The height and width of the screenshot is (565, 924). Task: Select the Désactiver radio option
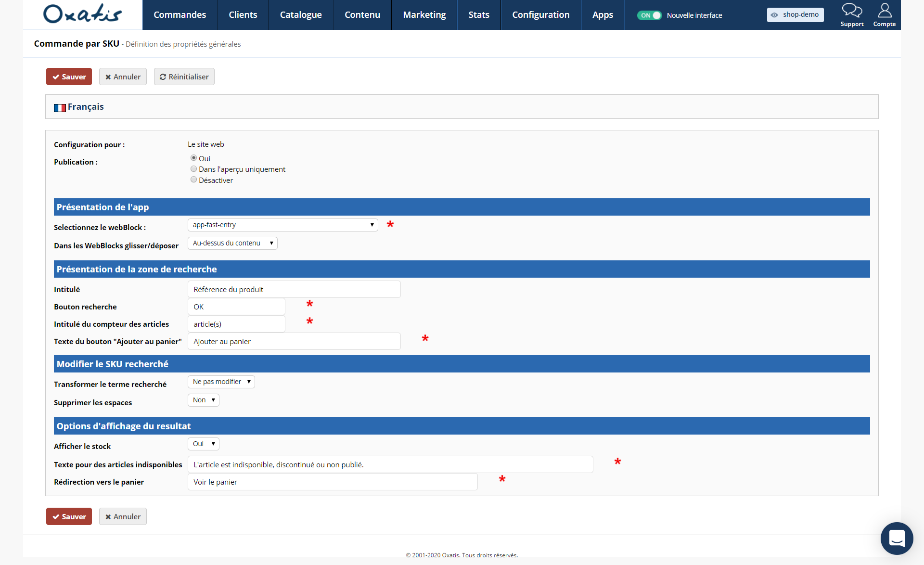tap(193, 180)
